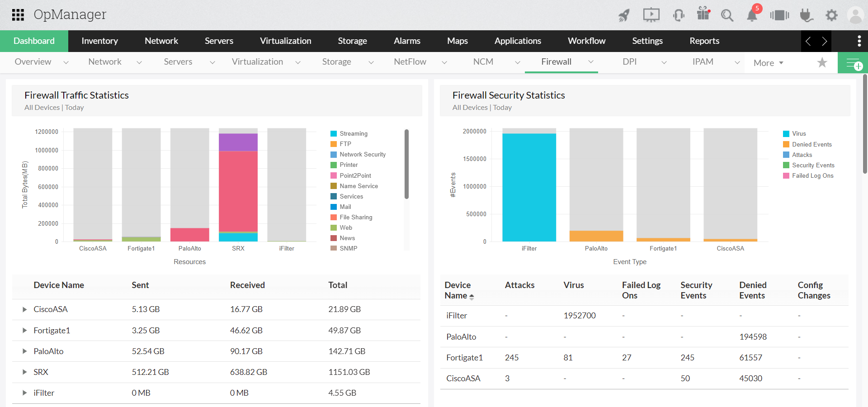The height and width of the screenshot is (407, 868).
Task: Mark dashboard as favorite with star
Action: pyautogui.click(x=822, y=62)
